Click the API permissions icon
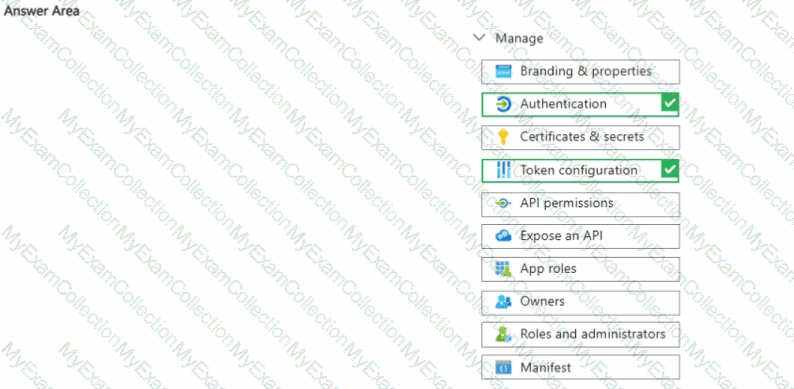This screenshot has width=794, height=389. tap(503, 204)
